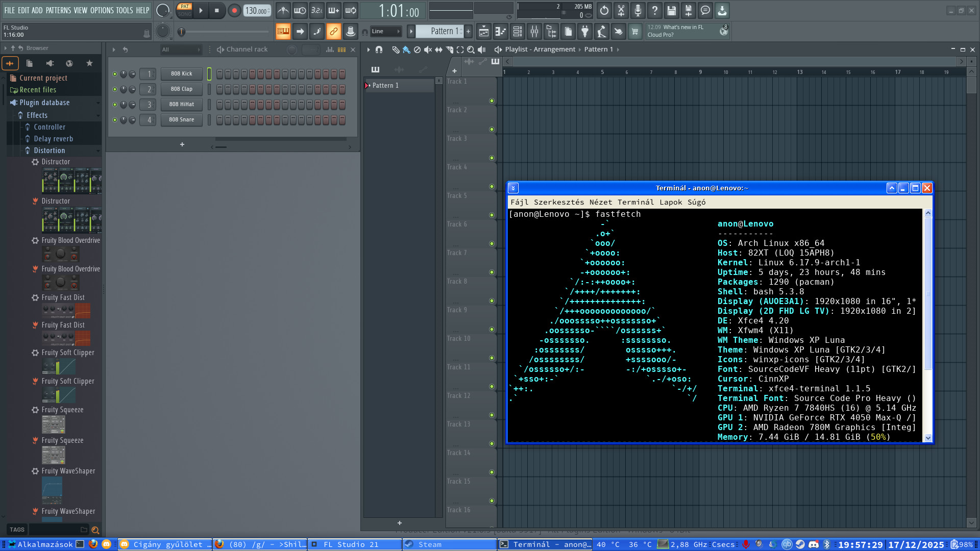980x551 pixels.
Task: Collapse the Distortion folder in browser
Action: click(49, 151)
